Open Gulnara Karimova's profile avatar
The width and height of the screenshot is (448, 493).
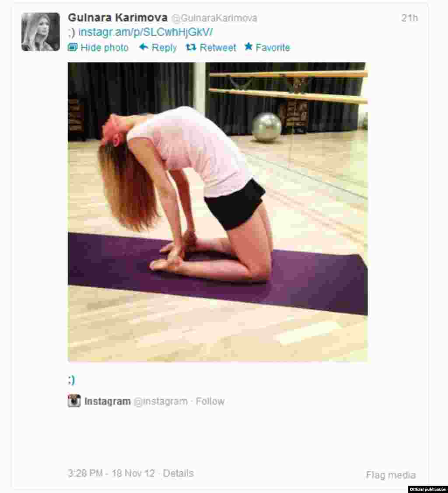(41, 32)
